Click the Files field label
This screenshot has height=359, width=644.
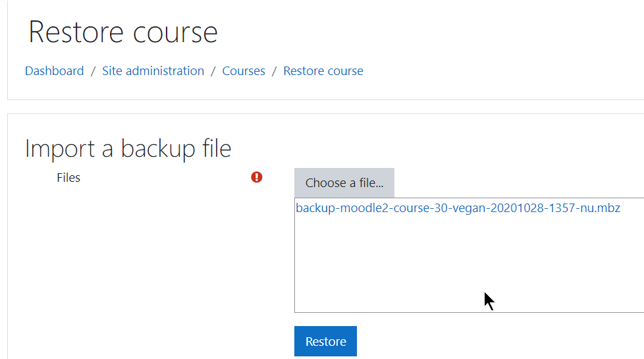pos(68,177)
